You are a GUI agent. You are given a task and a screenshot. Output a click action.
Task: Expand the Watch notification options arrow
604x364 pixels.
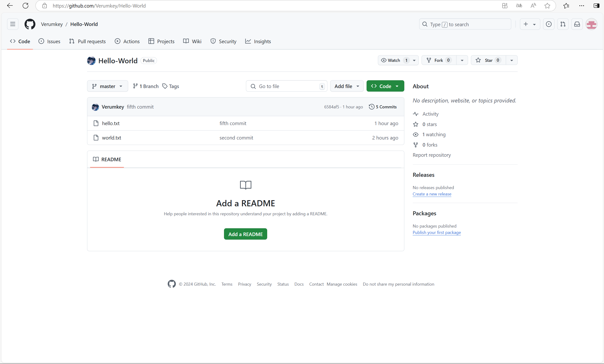414,60
